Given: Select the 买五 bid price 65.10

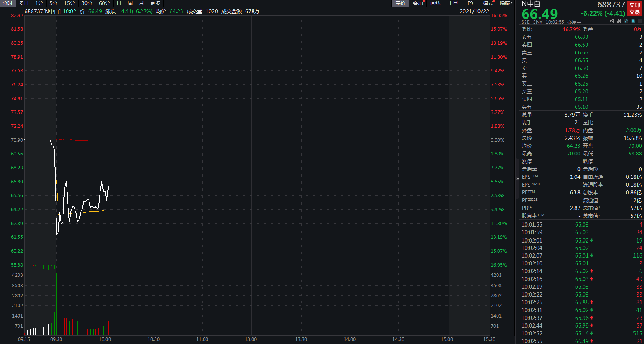Looking at the screenshot, I should (x=581, y=107).
